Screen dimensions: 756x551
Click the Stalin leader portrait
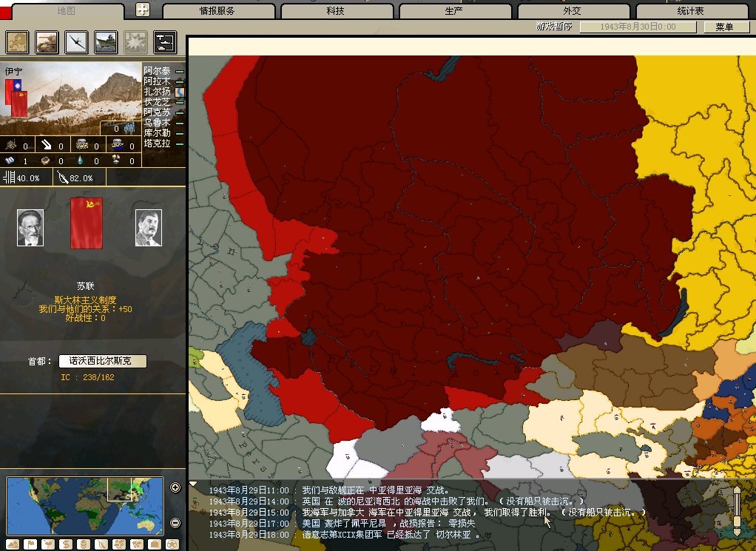(149, 228)
